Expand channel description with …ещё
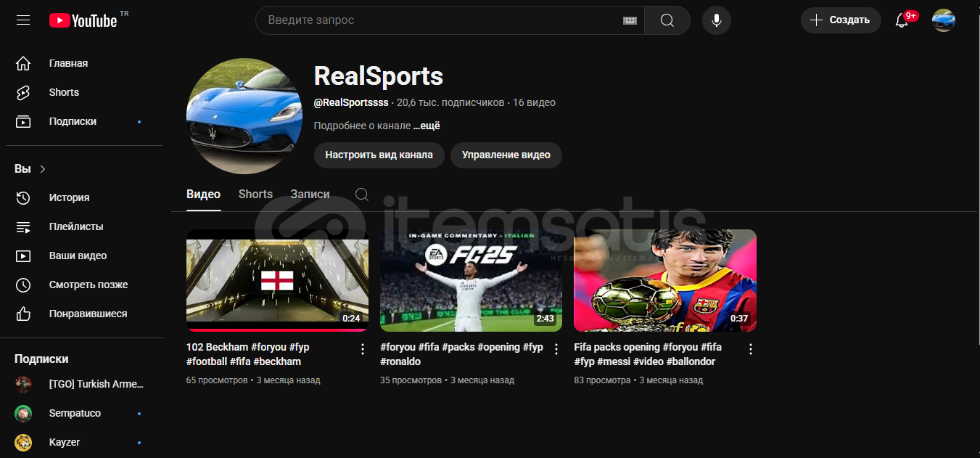The image size is (980, 458). [427, 126]
